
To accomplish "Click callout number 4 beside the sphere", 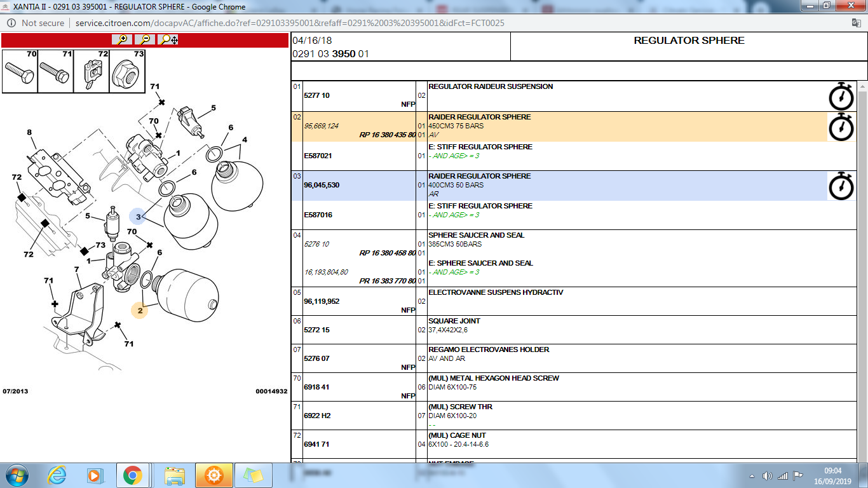I will pyautogui.click(x=245, y=140).
